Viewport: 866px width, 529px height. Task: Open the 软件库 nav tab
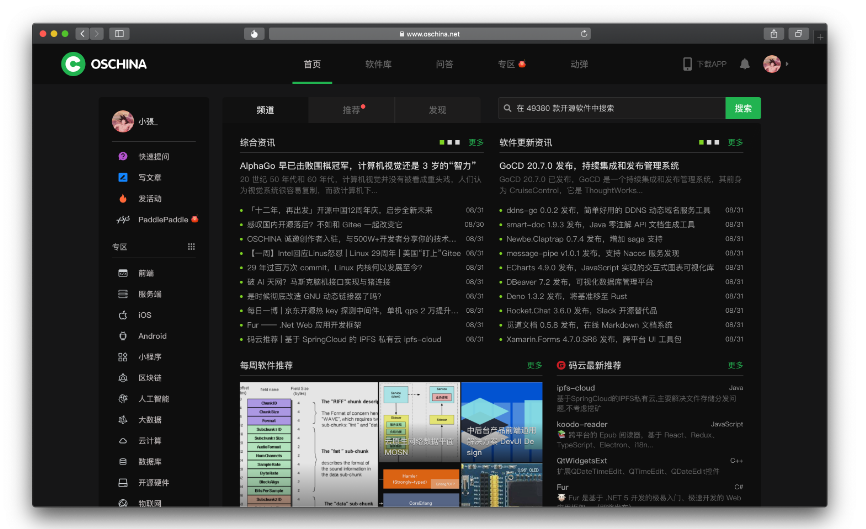tap(378, 64)
